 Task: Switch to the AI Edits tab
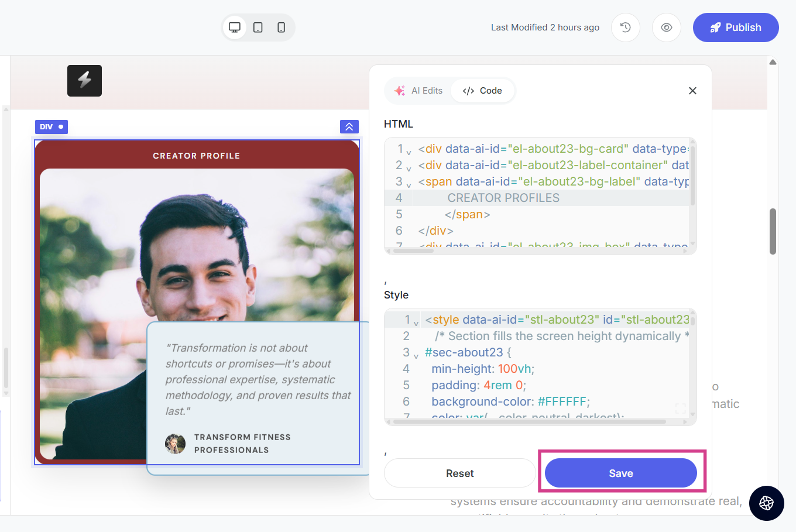(x=418, y=91)
